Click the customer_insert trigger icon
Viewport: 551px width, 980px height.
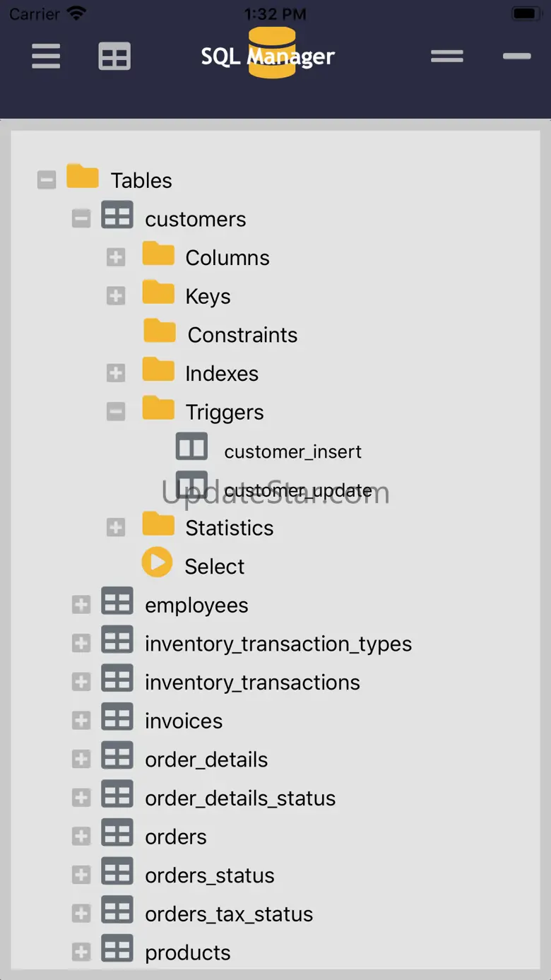click(x=191, y=447)
